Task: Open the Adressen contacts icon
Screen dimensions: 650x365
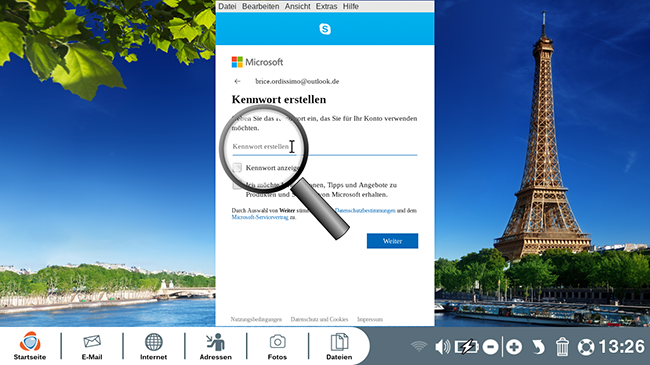Action: [x=216, y=346]
